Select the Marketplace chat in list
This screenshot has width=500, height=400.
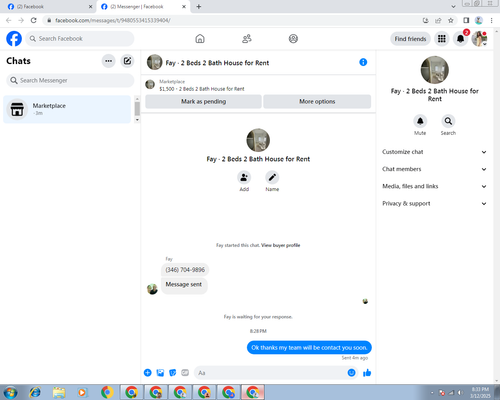point(67,109)
